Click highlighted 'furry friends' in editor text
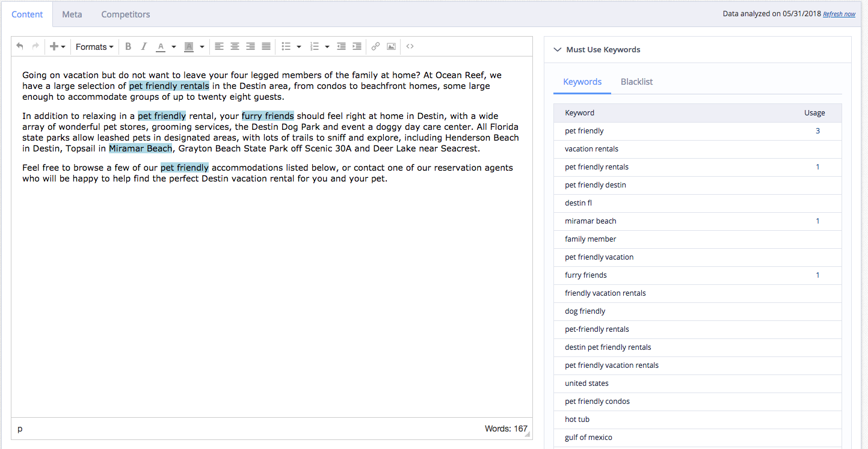Image resolution: width=868 pixels, height=449 pixels. pyautogui.click(x=268, y=116)
